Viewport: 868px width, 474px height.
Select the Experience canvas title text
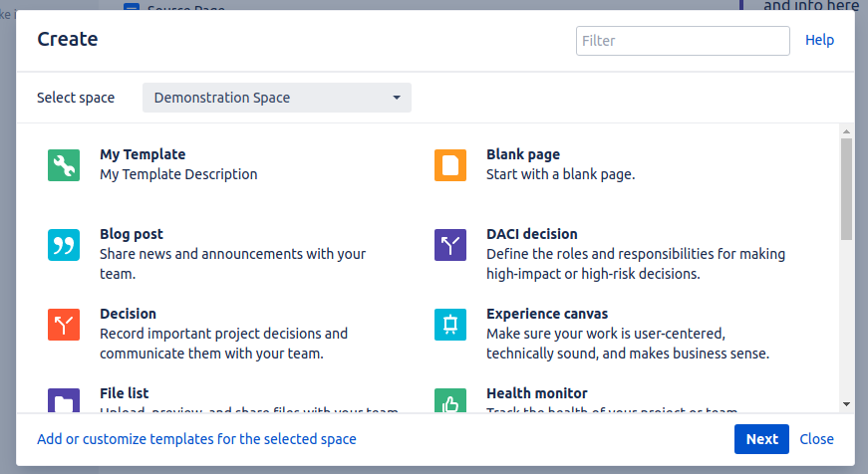(546, 314)
